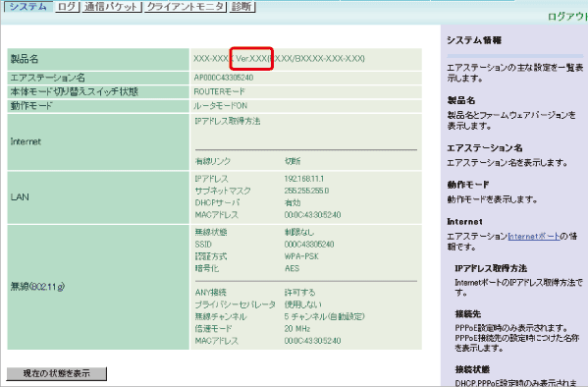This screenshot has width=588, height=387.
Task: Click the 現在の状態を表示 button
Action: click(57, 373)
